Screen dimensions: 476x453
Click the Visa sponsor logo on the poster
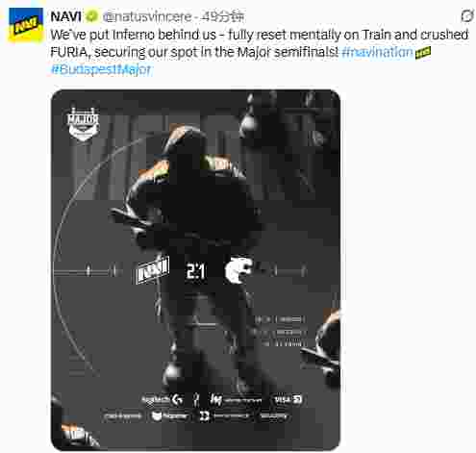pos(288,400)
